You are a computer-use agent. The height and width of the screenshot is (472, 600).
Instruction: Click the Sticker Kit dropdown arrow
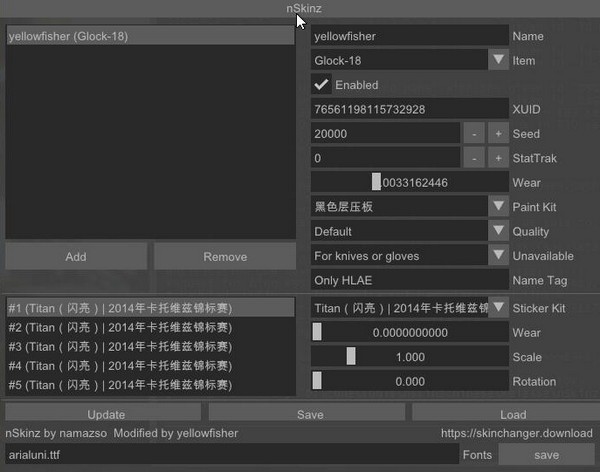(498, 308)
